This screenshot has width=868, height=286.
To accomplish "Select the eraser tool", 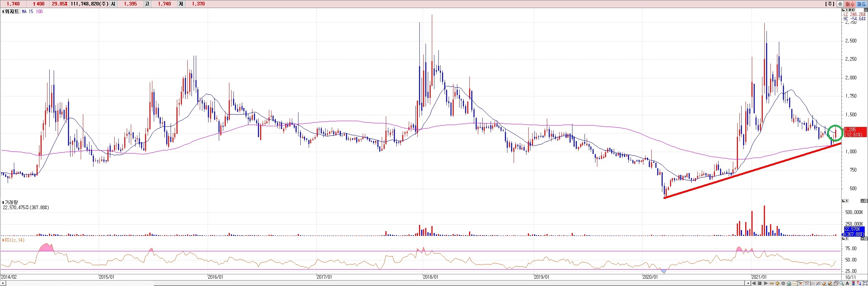I will point(825,283).
